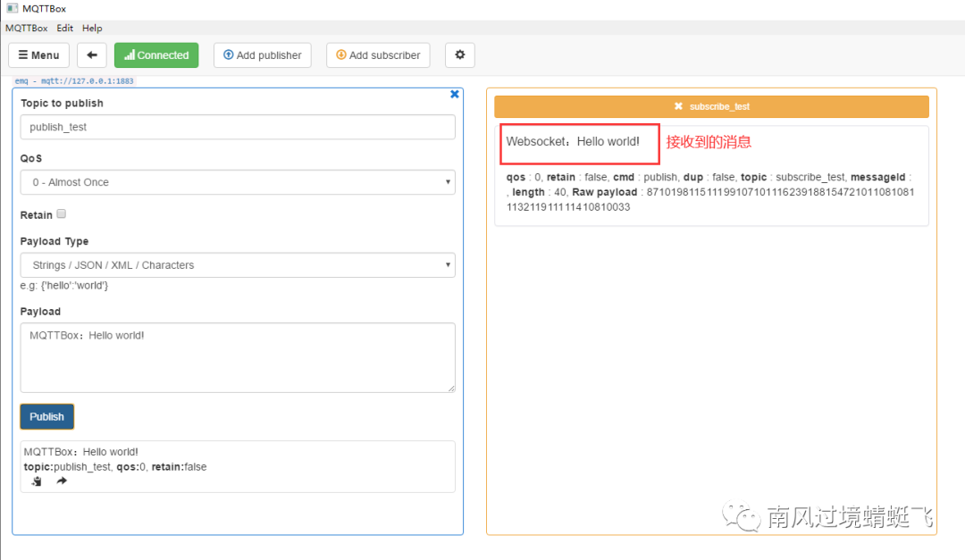Go back with the left arrow button
Viewport: 965px width, 560px height.
[92, 54]
